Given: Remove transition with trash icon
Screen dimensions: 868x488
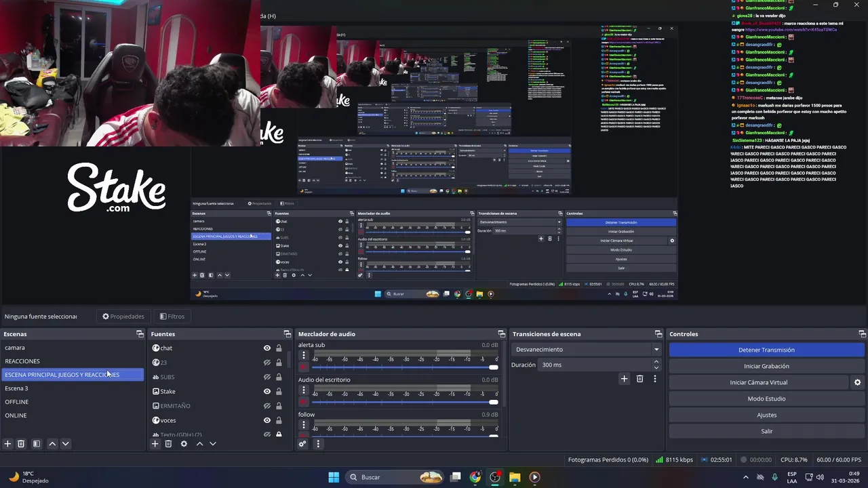Looking at the screenshot, I should 639,379.
